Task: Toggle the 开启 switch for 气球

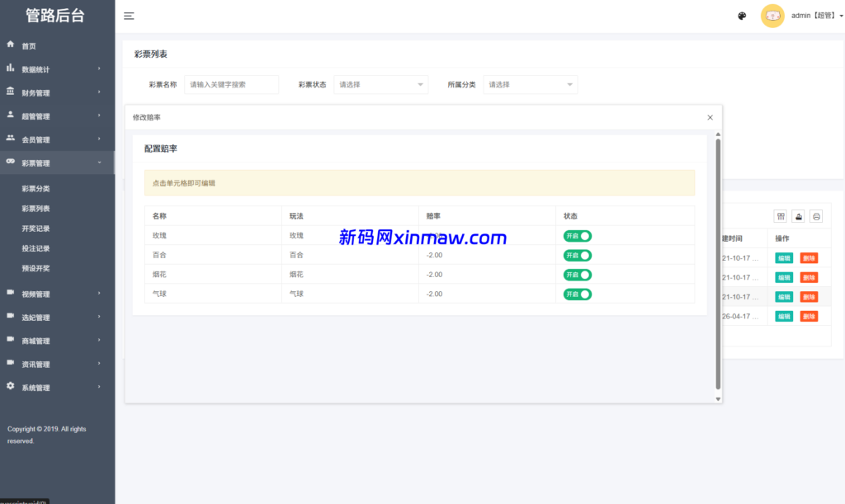Action: 577,294
